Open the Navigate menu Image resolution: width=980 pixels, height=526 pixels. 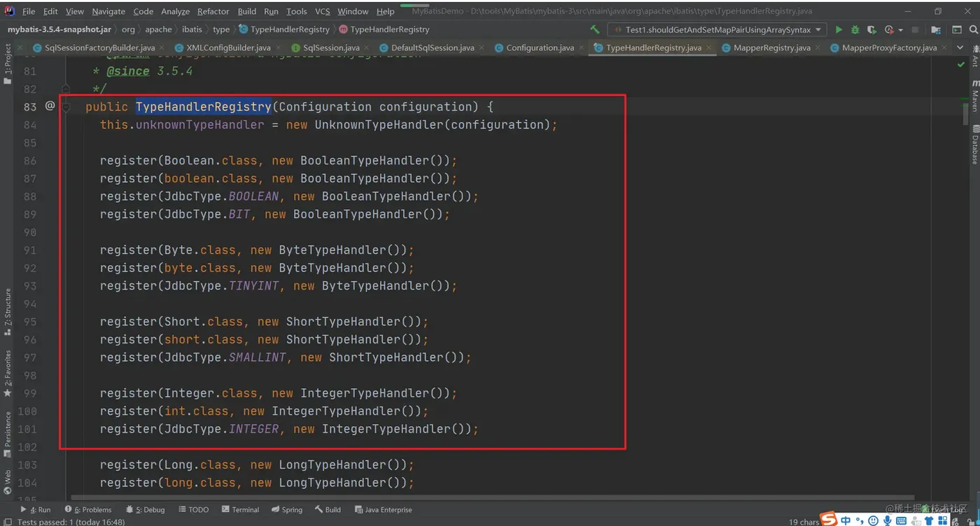(x=108, y=11)
